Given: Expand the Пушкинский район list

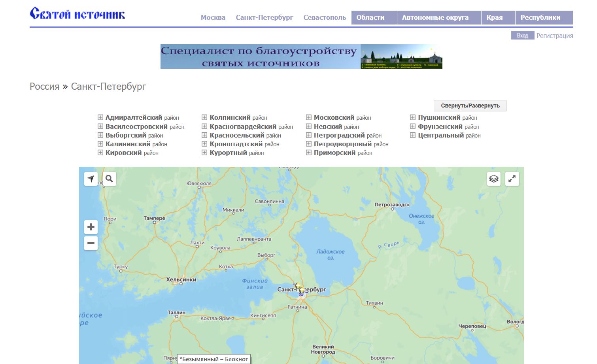Looking at the screenshot, I should pyautogui.click(x=413, y=117).
